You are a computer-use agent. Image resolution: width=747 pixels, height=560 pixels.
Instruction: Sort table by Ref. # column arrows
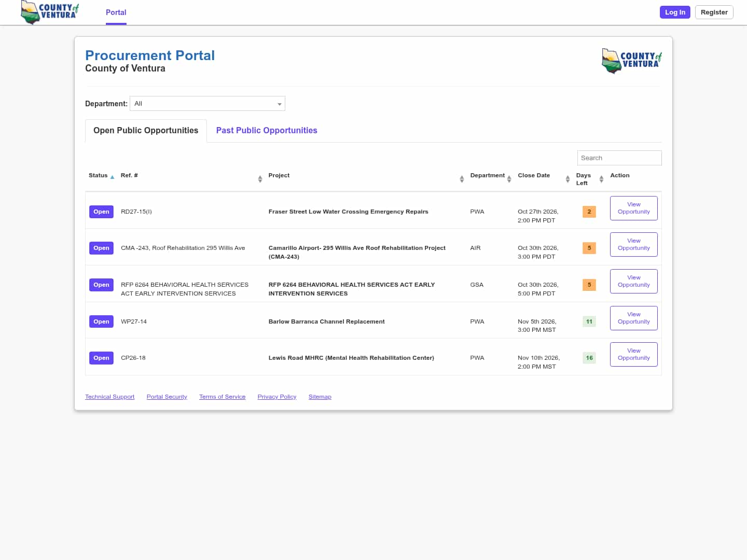click(260, 179)
